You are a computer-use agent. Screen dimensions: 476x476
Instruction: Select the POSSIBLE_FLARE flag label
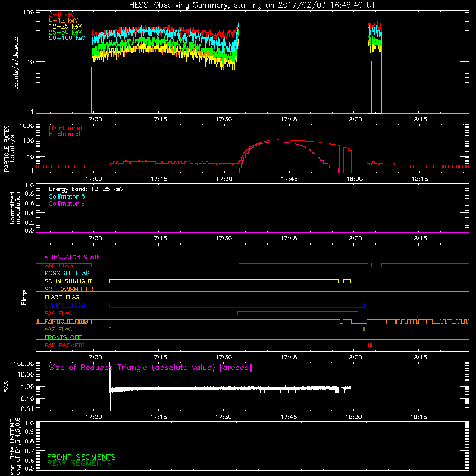[x=68, y=273]
